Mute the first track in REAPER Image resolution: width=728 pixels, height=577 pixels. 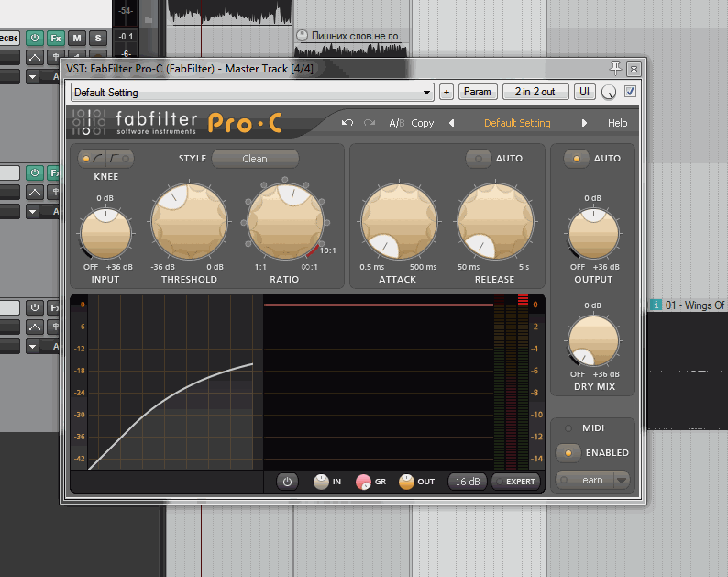[77, 39]
